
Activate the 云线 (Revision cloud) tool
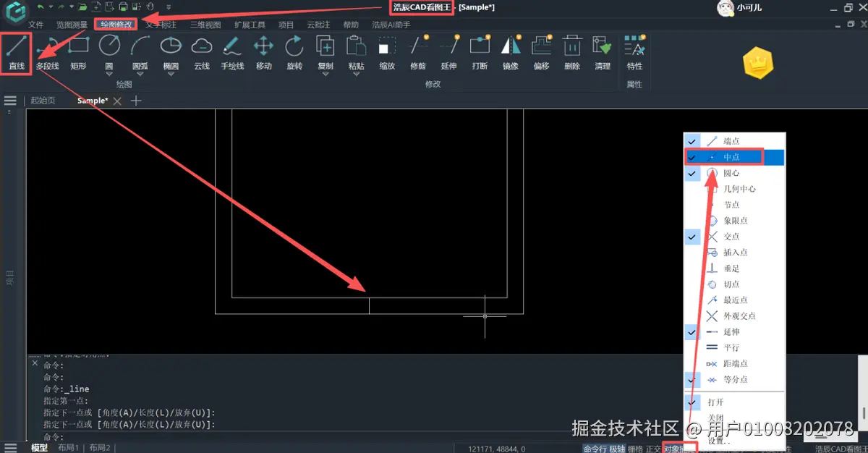coord(202,53)
